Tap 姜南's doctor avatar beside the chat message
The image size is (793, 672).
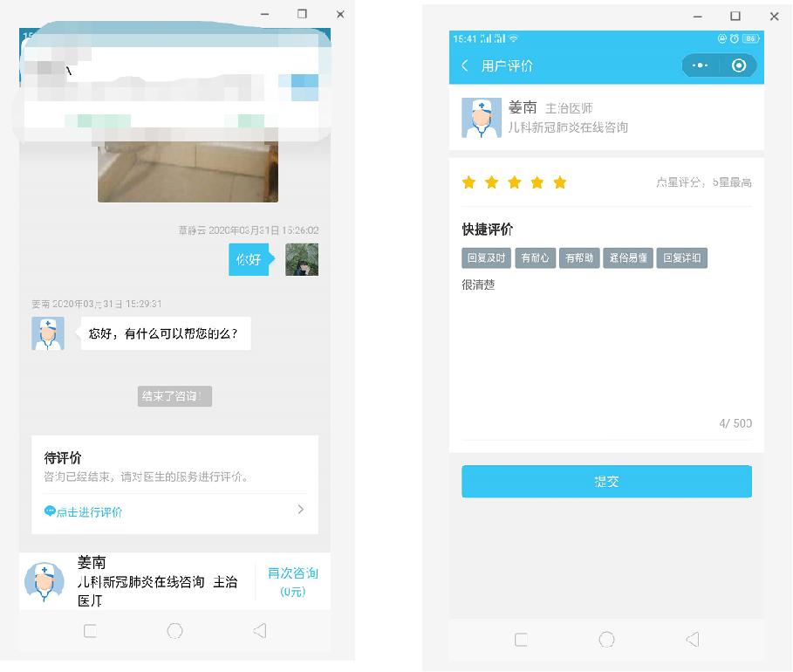pos(48,333)
